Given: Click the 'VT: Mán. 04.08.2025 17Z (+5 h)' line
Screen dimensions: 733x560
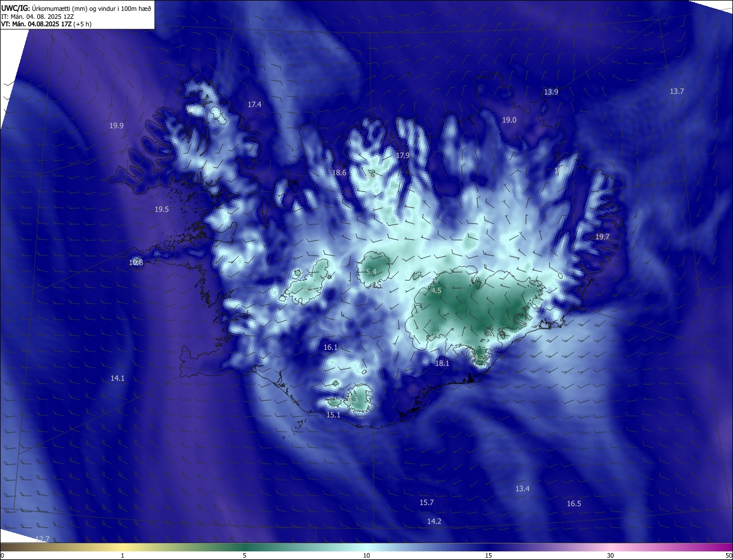Looking at the screenshot, I should 46,24.
